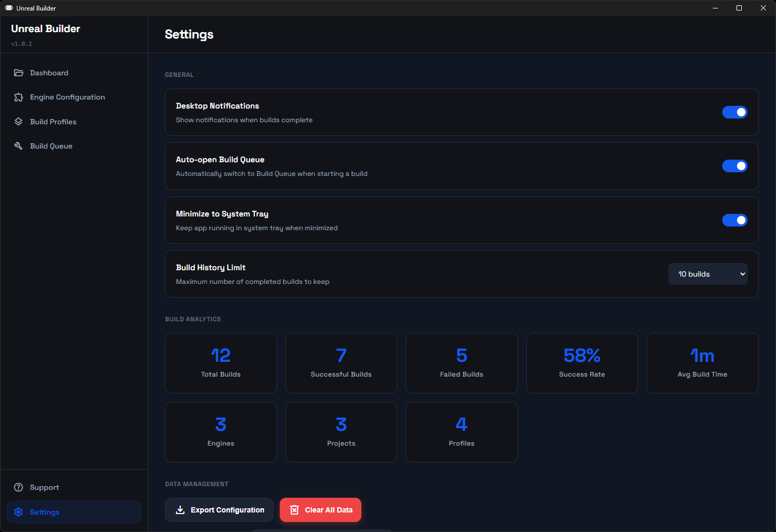The height and width of the screenshot is (532, 776).
Task: Click the Settings gear icon
Action: pyautogui.click(x=18, y=512)
